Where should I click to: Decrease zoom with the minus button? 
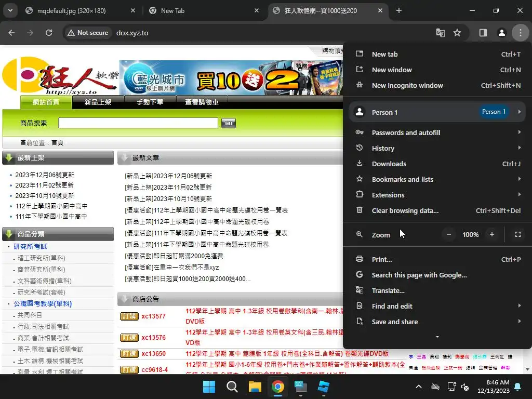(x=448, y=234)
